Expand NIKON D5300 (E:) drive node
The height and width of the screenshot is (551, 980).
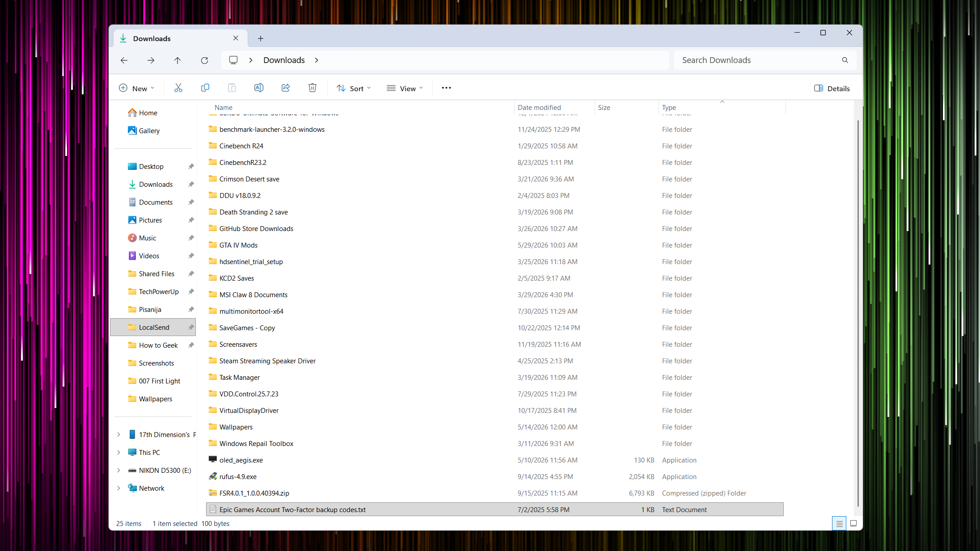tap(118, 471)
